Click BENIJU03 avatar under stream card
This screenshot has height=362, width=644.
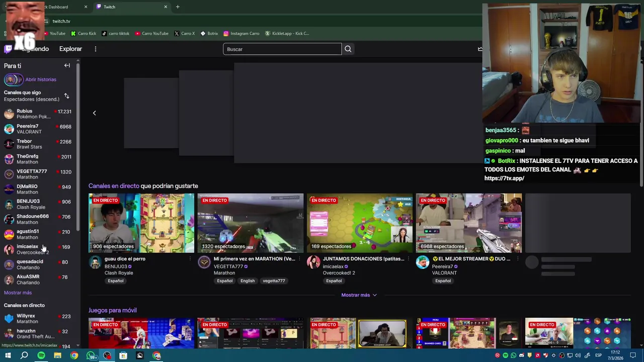click(95, 262)
